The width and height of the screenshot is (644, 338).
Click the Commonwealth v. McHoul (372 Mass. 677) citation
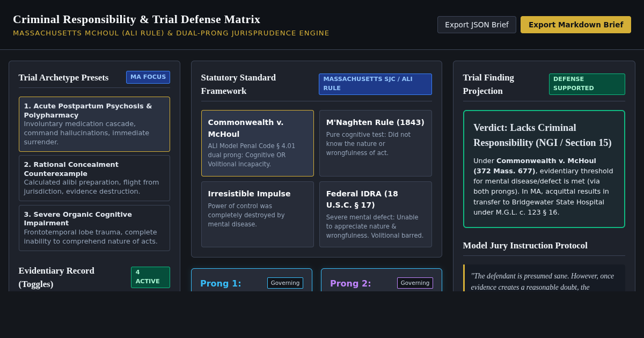(x=535, y=166)
